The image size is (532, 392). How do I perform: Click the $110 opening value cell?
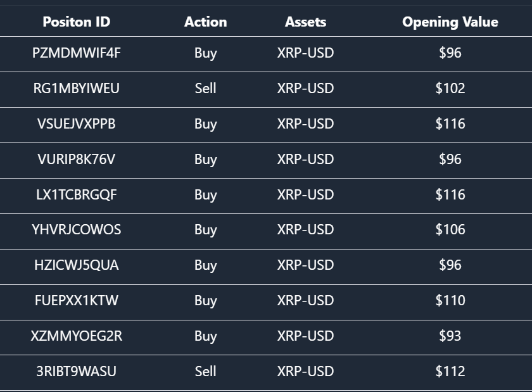(x=450, y=301)
